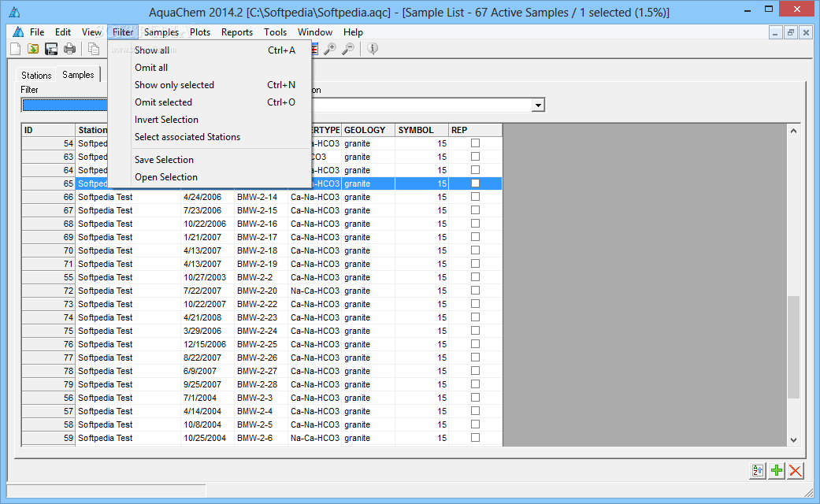Expand the filter condition dropdown arrow
Image resolution: width=820 pixels, height=504 pixels.
(538, 105)
